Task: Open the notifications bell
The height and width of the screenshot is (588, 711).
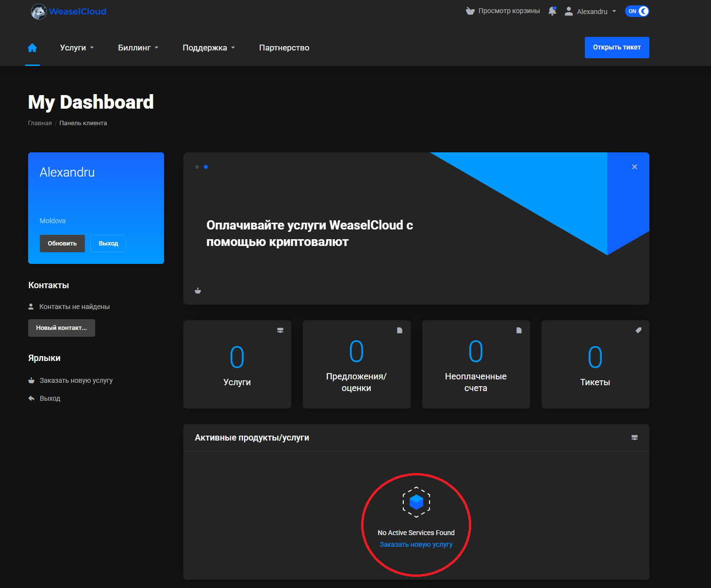Action: pos(552,11)
